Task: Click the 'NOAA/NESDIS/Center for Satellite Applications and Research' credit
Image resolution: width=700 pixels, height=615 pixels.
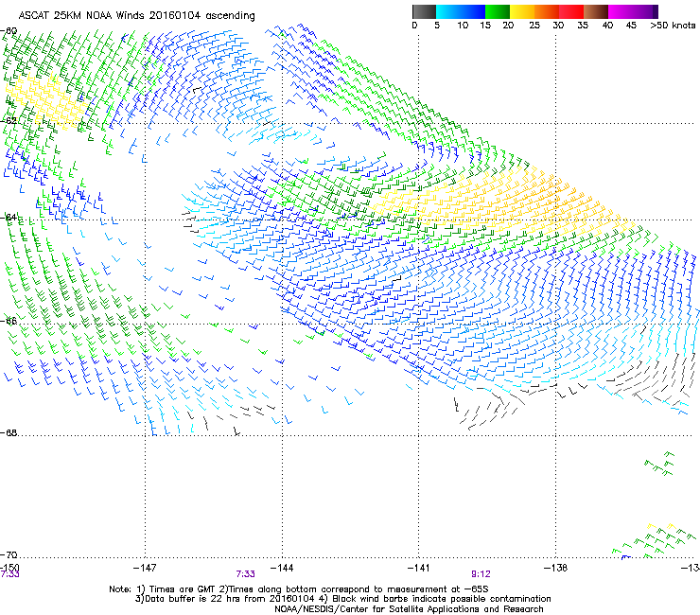Action: click(x=409, y=609)
